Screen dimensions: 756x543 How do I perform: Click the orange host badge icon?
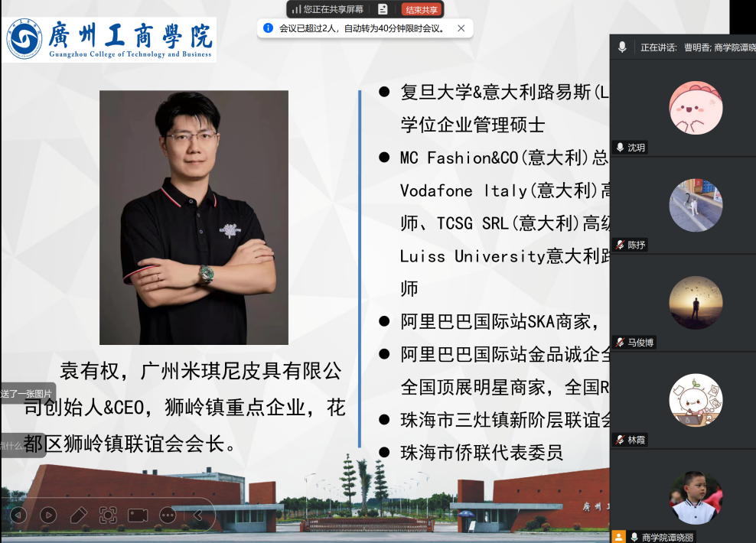[618, 537]
